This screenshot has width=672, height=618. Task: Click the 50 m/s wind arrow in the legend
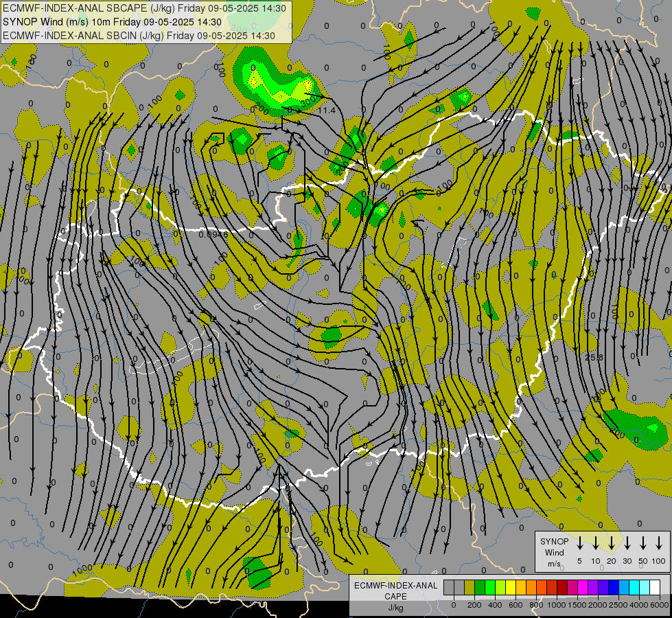[x=643, y=543]
